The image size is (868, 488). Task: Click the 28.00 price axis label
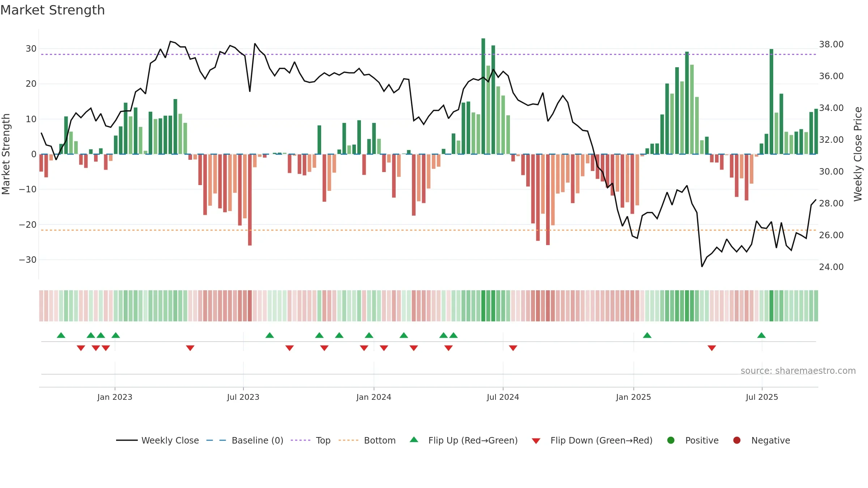coord(831,203)
